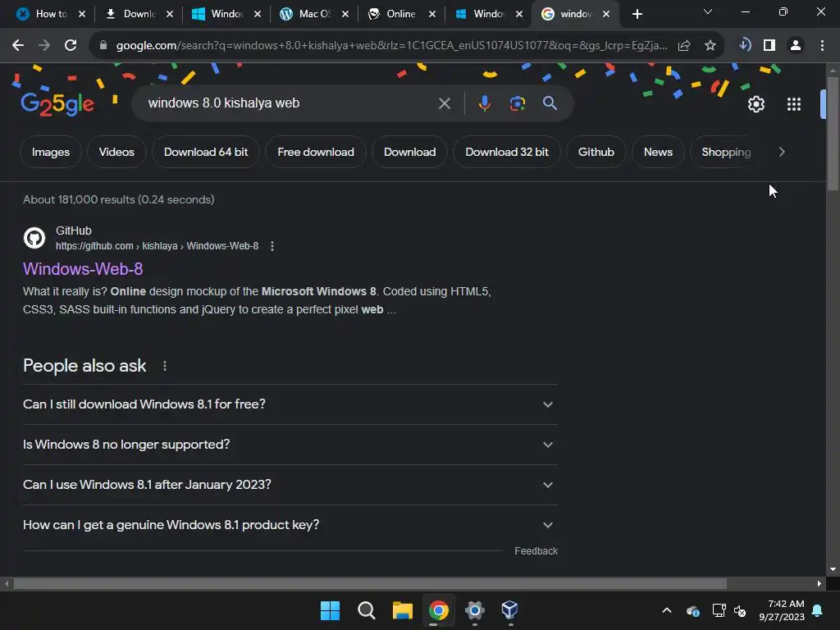Filter results by Images
The width and height of the screenshot is (840, 630).
[51, 152]
